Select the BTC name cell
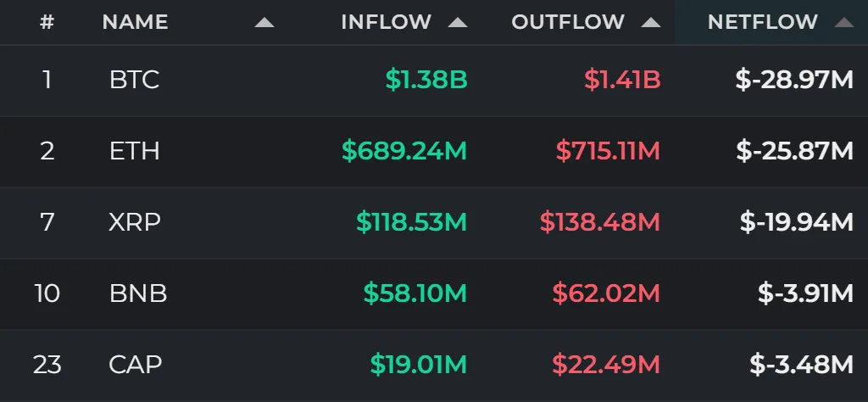 point(135,80)
